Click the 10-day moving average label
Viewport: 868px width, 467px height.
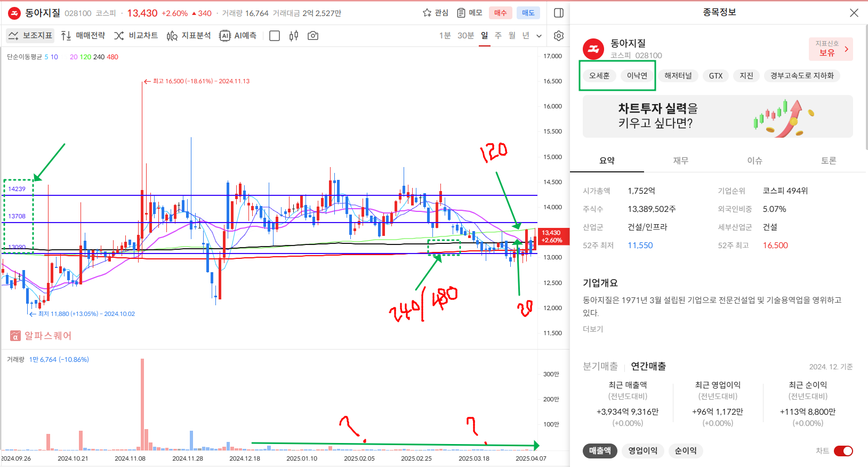tap(54, 57)
